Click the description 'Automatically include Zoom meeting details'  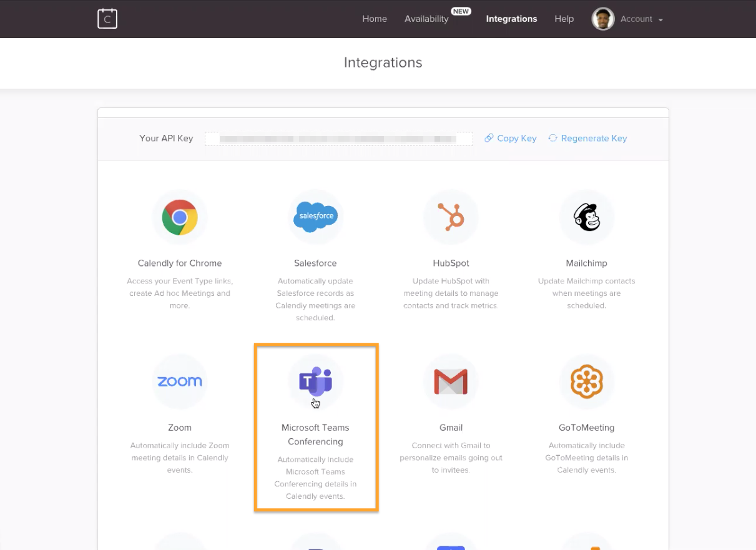click(180, 458)
